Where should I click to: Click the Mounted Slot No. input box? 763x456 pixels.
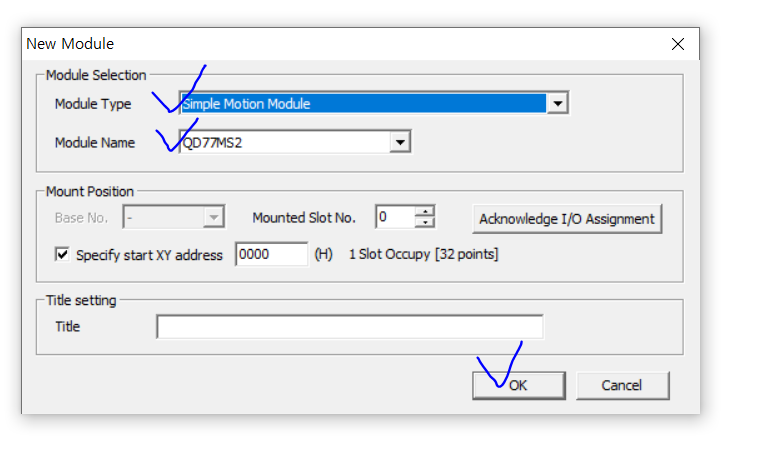[x=396, y=217]
